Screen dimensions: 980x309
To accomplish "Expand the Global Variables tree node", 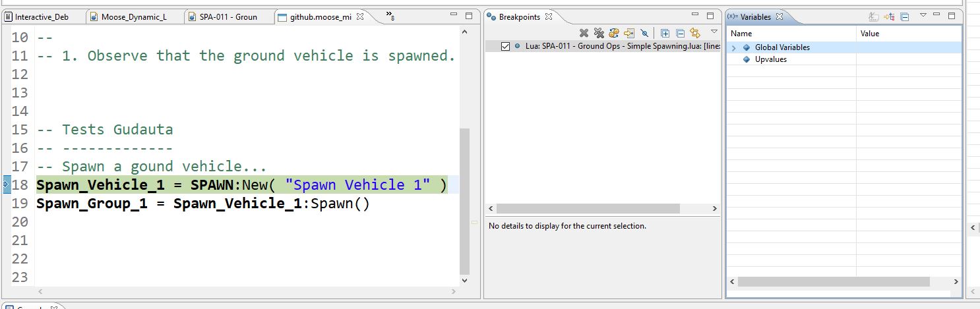I will coord(734,48).
